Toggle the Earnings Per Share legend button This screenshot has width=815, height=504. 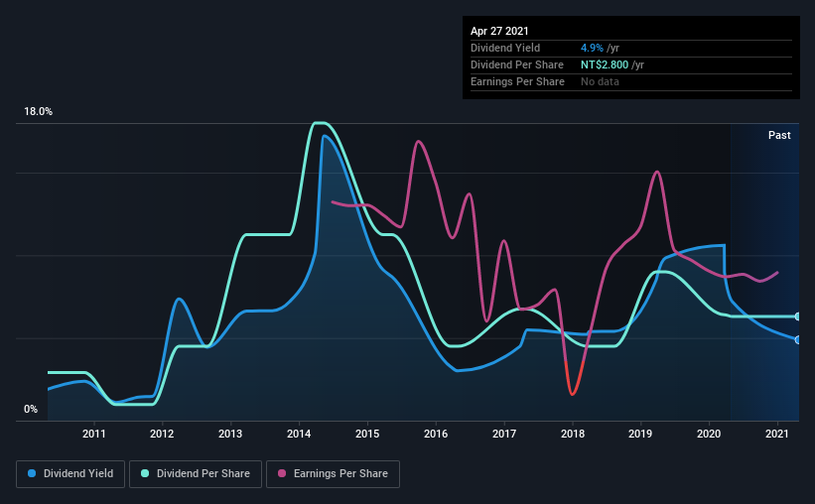[333, 474]
